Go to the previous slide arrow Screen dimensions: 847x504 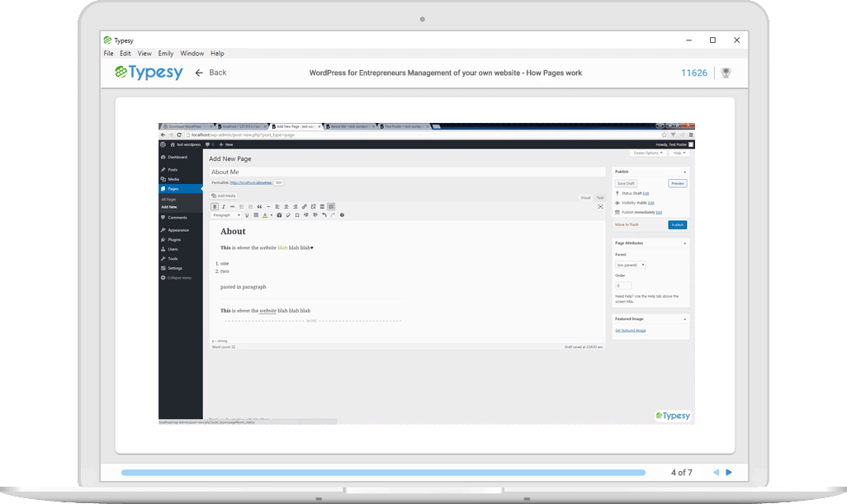tap(716, 472)
